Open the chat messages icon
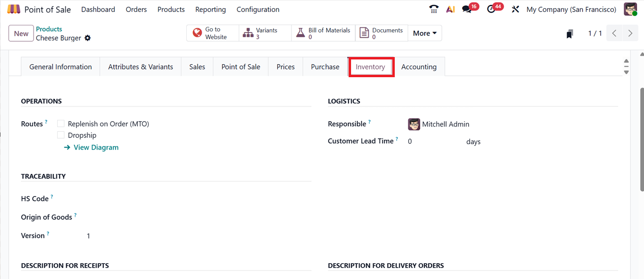644x279 pixels. (466, 9)
